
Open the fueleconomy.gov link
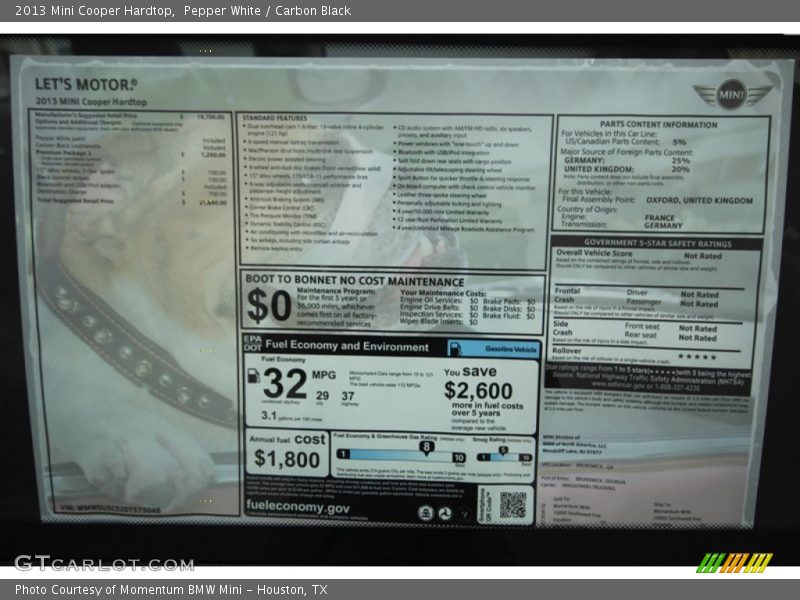pos(298,507)
